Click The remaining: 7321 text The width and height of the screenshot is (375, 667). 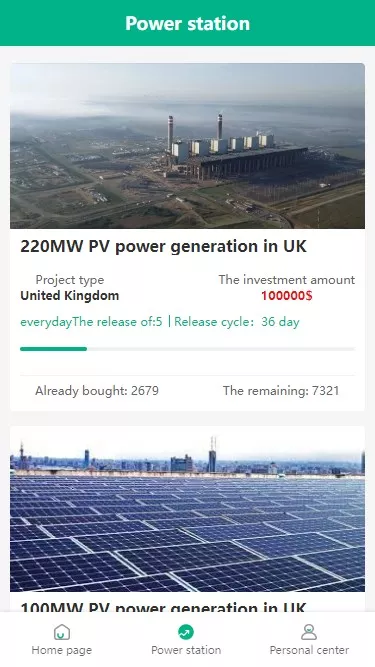tap(281, 391)
